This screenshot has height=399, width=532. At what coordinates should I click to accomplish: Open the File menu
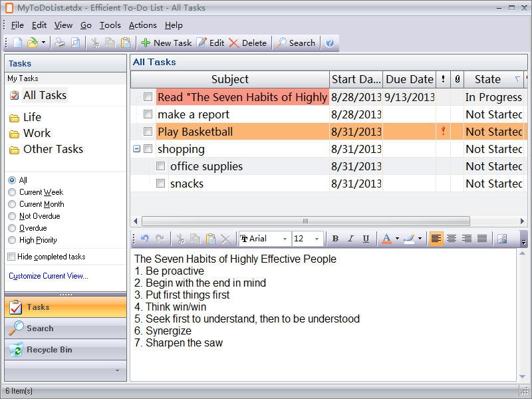tap(17, 25)
